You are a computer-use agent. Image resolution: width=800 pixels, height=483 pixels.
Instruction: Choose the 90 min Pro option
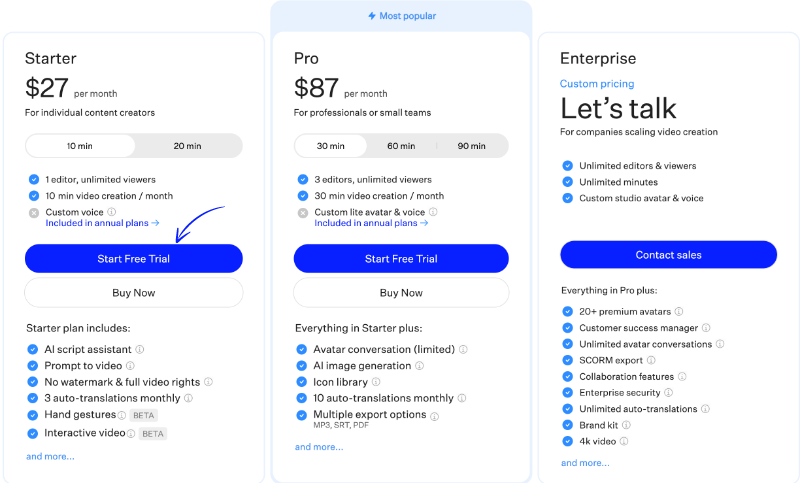coord(471,146)
